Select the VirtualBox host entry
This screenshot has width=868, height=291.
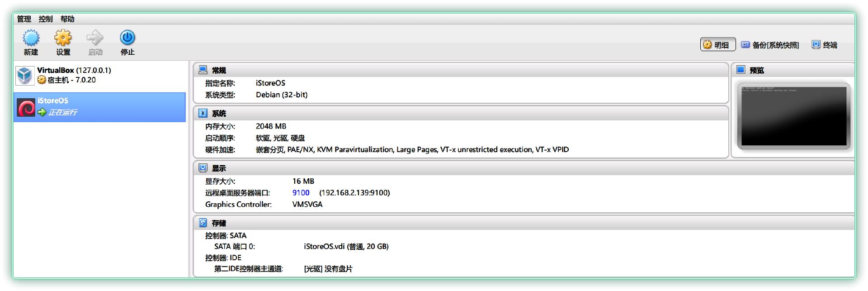[100, 75]
